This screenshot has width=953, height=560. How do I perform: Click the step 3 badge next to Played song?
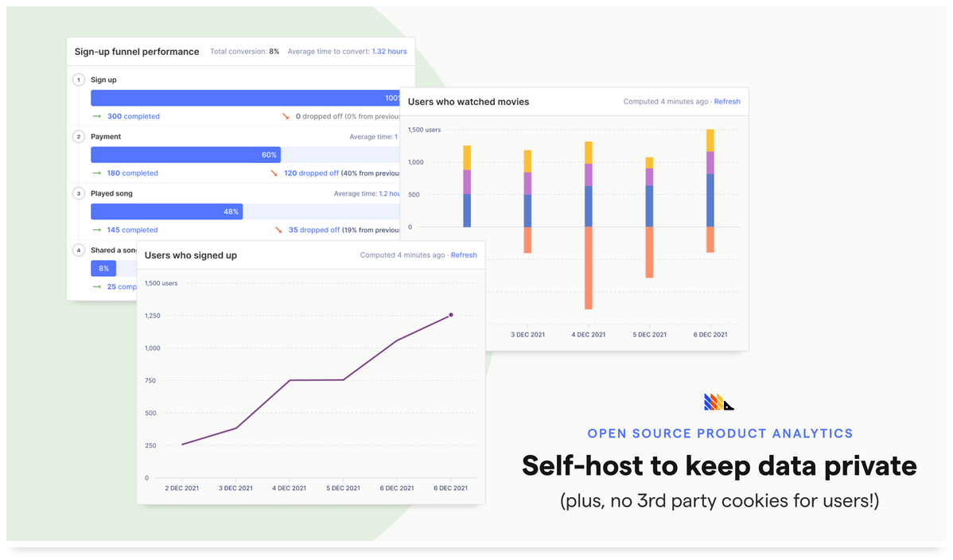(78, 192)
